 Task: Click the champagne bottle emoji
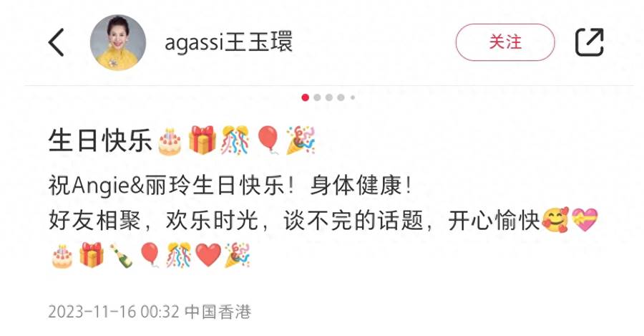(121, 255)
